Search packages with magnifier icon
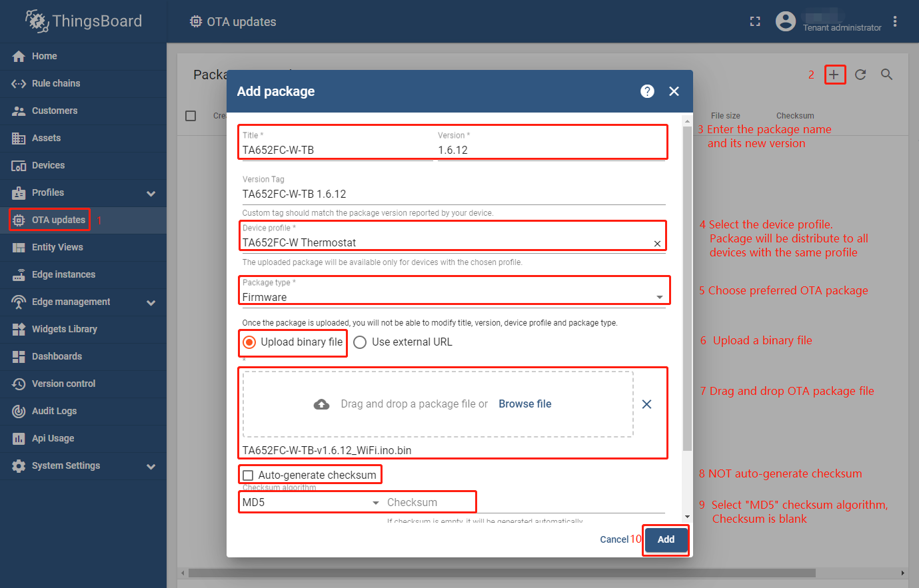 (886, 75)
